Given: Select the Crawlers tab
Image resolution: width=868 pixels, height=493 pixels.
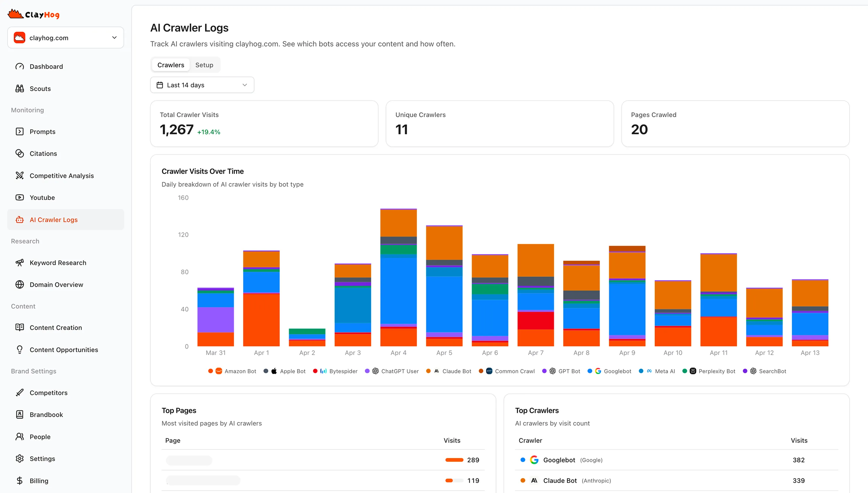Looking at the screenshot, I should [x=170, y=65].
